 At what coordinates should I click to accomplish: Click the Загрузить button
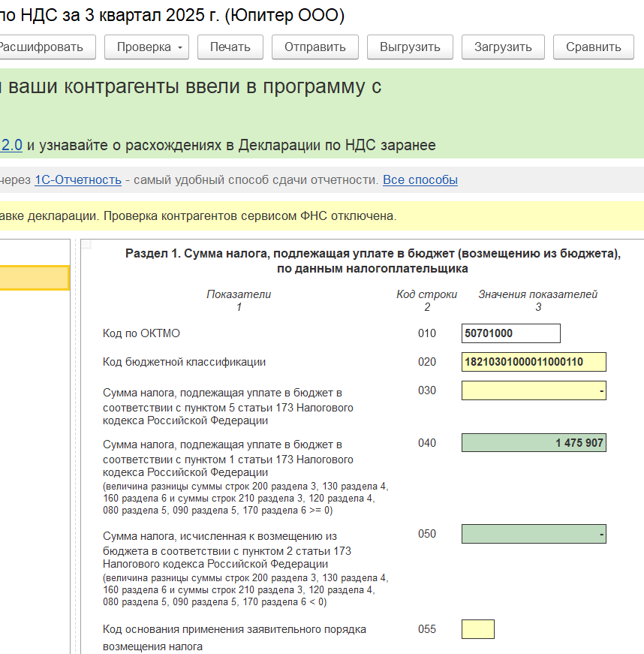503,47
